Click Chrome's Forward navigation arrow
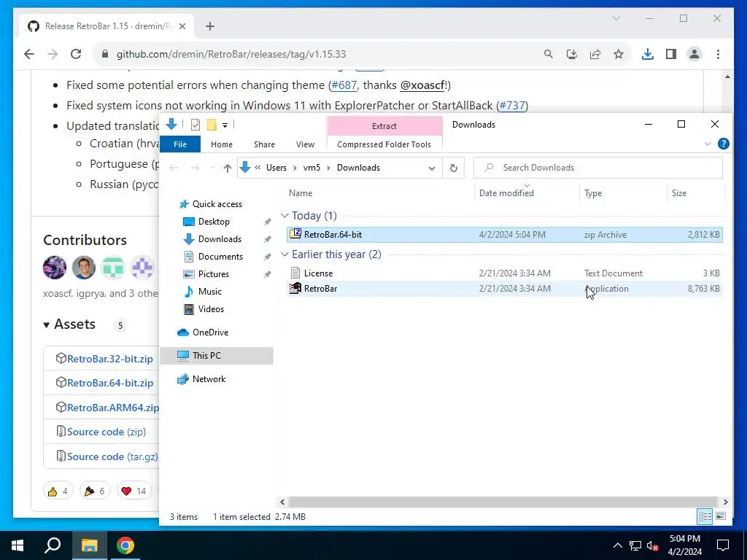The height and width of the screenshot is (560, 747). [x=53, y=54]
